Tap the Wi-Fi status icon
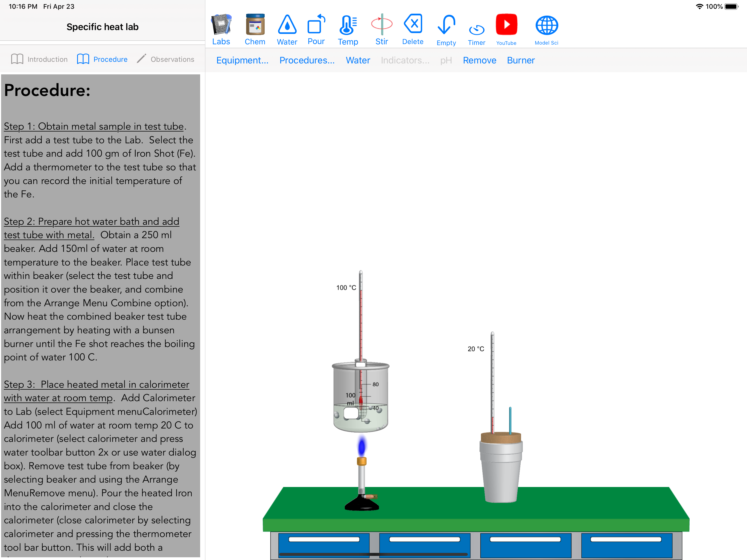The image size is (747, 560). (x=699, y=6)
